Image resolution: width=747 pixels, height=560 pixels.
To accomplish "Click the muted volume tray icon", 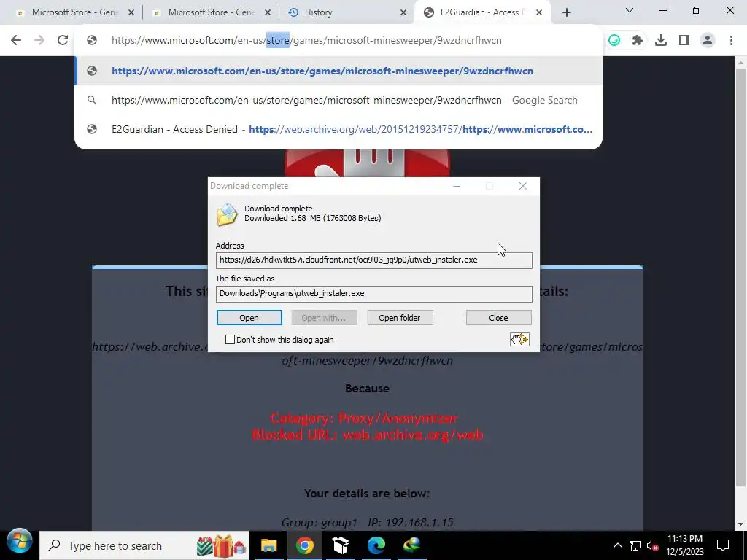I will [652, 545].
